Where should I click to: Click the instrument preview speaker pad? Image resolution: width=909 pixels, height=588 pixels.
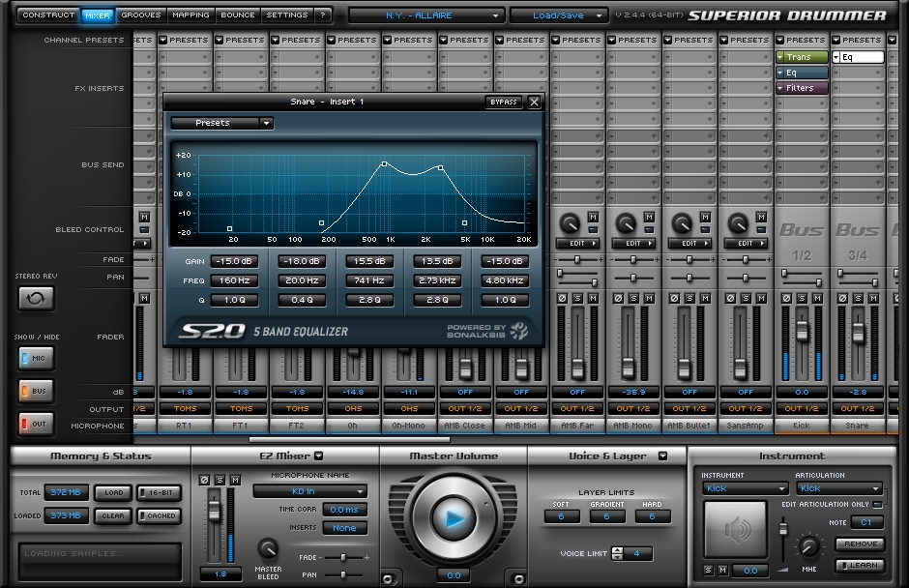pyautogui.click(x=735, y=529)
